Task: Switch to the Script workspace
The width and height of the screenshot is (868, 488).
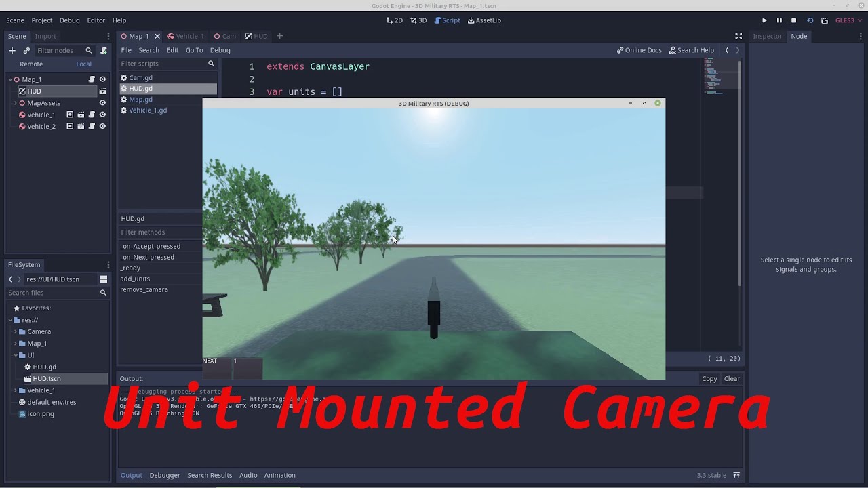Action: pyautogui.click(x=447, y=20)
